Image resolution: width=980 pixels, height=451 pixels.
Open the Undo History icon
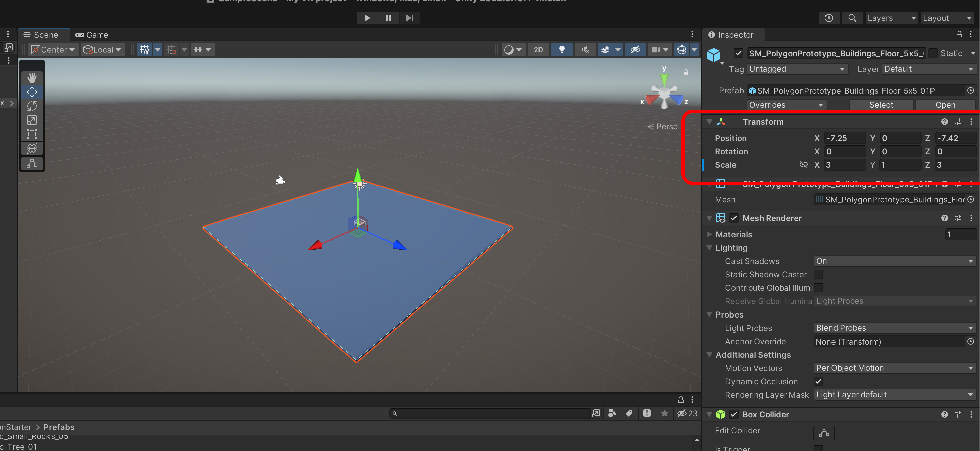[829, 18]
